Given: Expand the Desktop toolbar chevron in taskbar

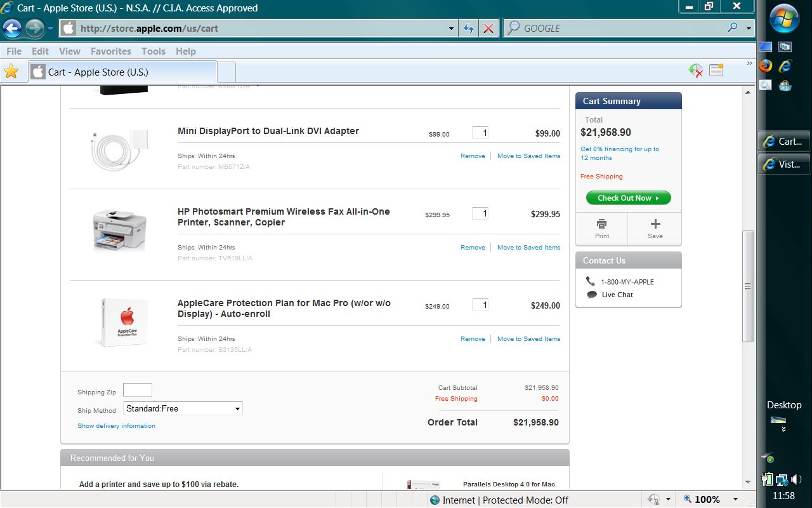Looking at the screenshot, I should coord(784,429).
